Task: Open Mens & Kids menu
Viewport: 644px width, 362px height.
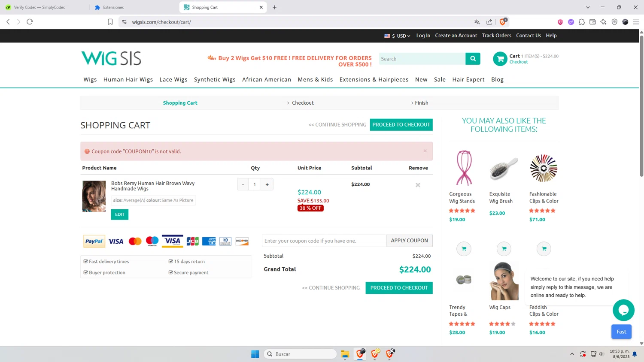Action: (x=315, y=79)
